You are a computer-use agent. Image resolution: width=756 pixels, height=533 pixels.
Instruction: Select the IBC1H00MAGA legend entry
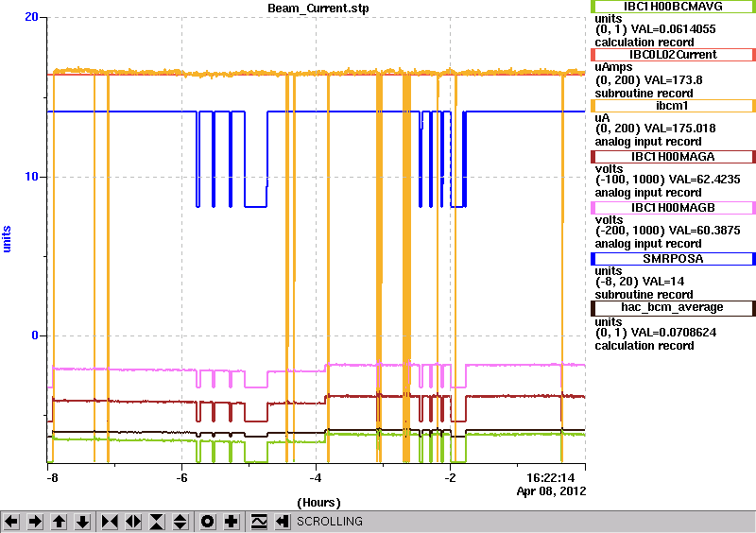pyautogui.click(x=673, y=157)
